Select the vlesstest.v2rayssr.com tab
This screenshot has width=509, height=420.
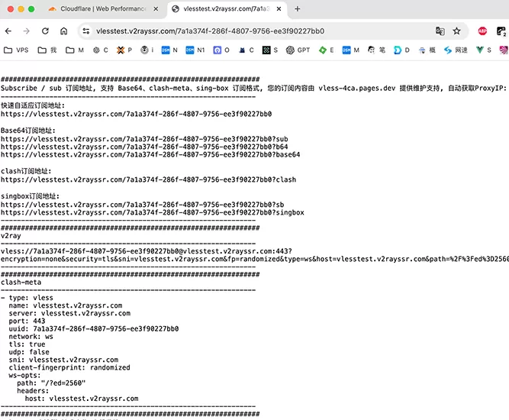[227, 8]
